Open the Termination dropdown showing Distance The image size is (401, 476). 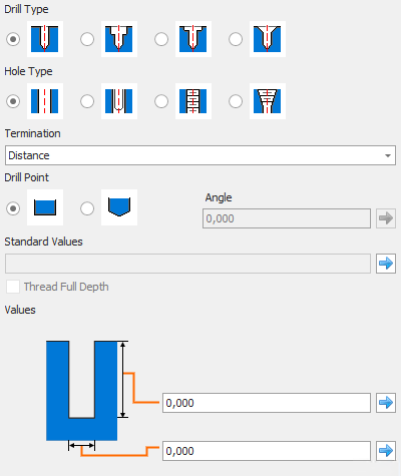click(200, 155)
